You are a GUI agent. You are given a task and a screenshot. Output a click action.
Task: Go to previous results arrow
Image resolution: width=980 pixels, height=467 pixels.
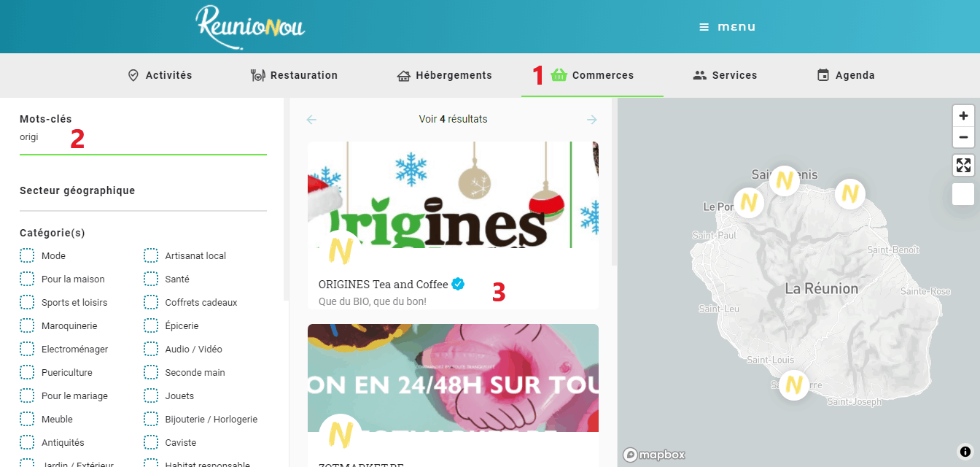tap(311, 120)
